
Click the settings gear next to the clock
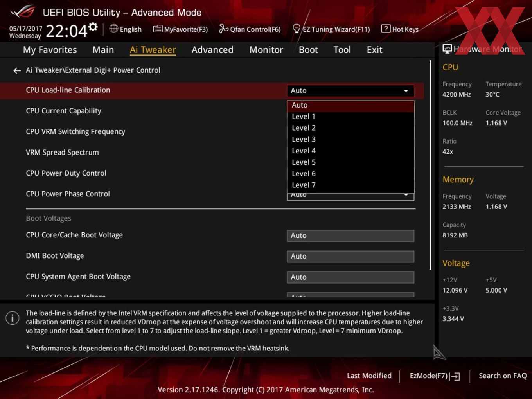tap(93, 27)
